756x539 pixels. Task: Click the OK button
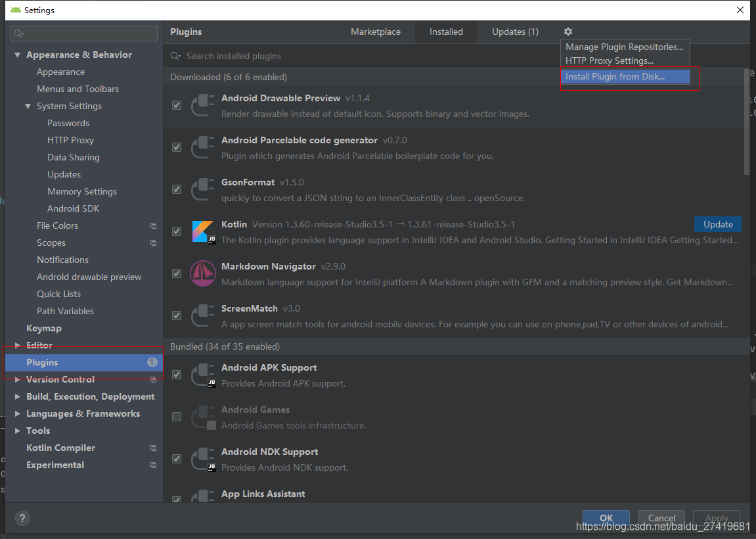(x=606, y=518)
